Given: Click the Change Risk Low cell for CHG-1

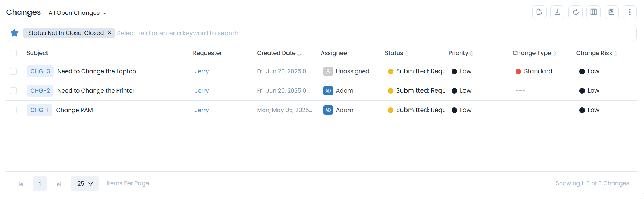Looking at the screenshot, I should (x=589, y=110).
